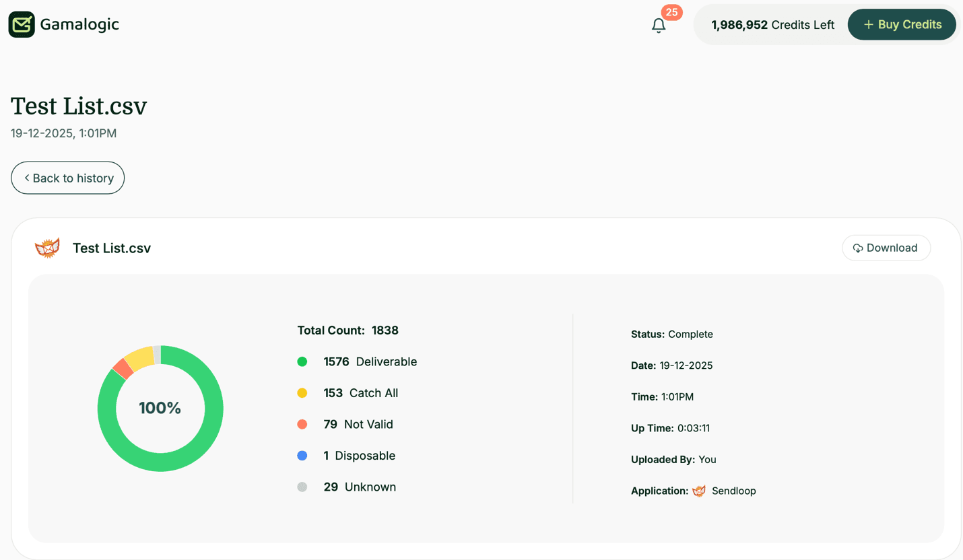This screenshot has width=963, height=560.
Task: Click the Sendloop icon next to Application label
Action: [x=699, y=491]
